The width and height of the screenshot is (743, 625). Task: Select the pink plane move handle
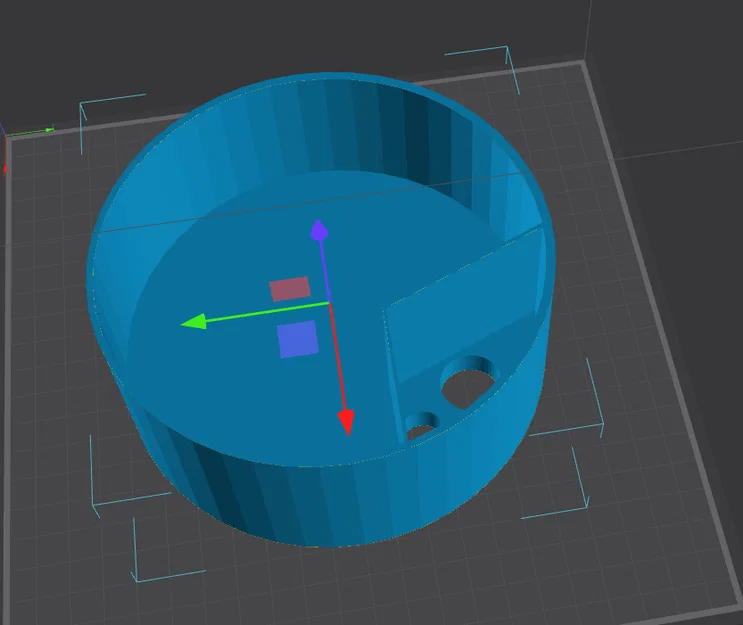pyautogui.click(x=290, y=289)
